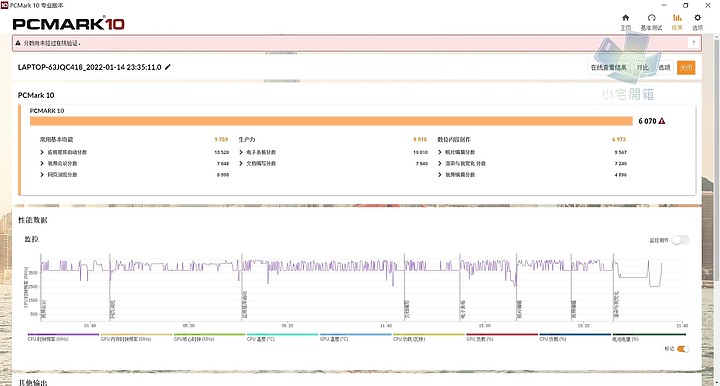The height and width of the screenshot is (386, 720).
Task: Click the Web Browsing score value 8 990
Action: (x=223, y=175)
